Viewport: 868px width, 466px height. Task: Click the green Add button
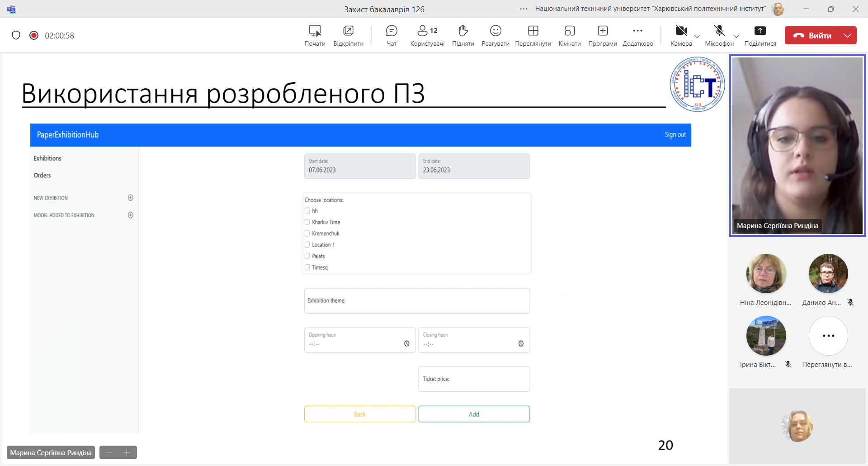click(474, 414)
